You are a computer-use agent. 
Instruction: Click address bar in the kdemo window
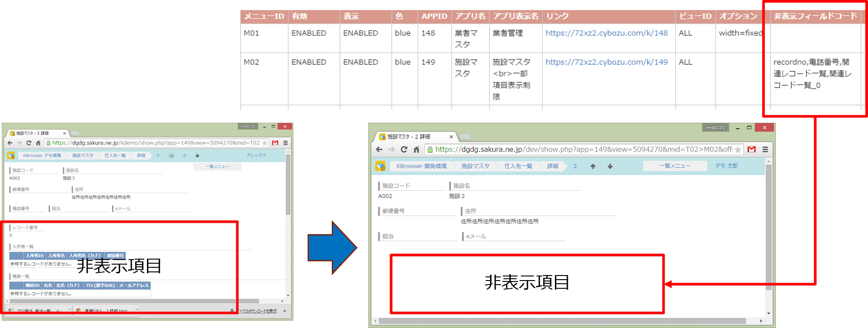click(x=157, y=143)
